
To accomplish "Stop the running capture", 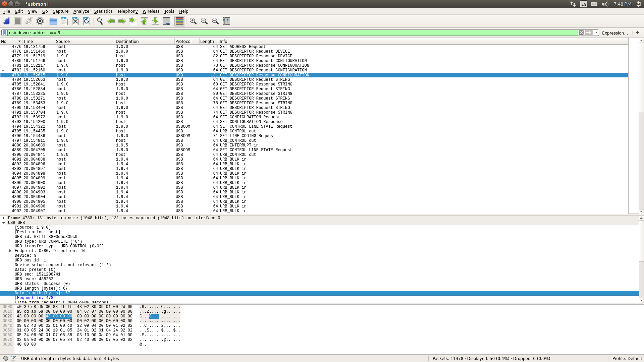I will pos(17,21).
